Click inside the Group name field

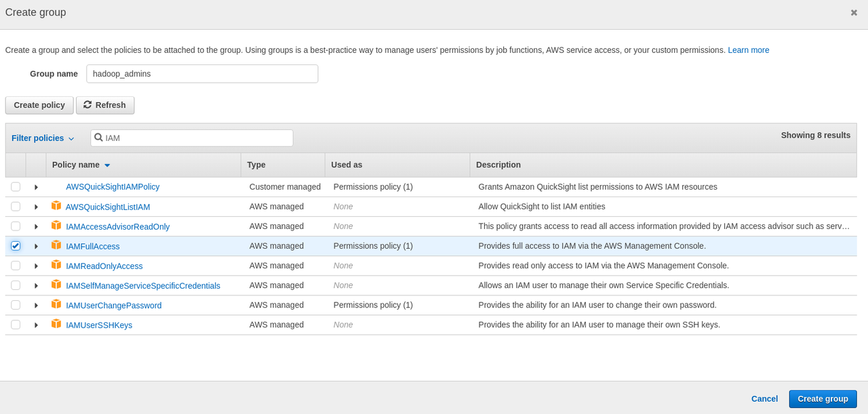(202, 73)
